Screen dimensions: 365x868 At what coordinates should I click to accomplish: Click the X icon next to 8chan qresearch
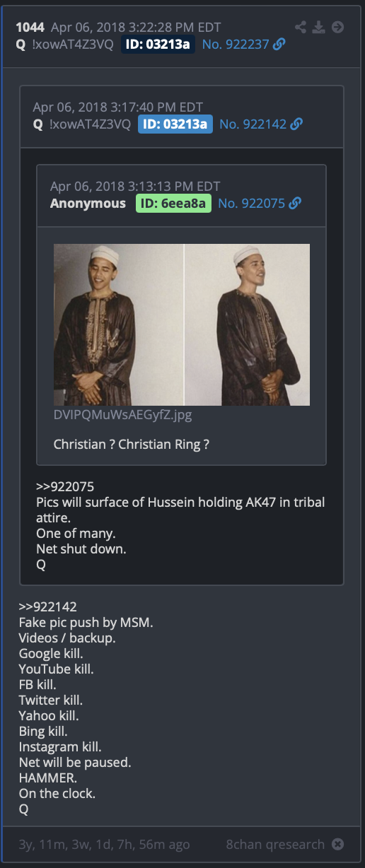pyautogui.click(x=338, y=844)
